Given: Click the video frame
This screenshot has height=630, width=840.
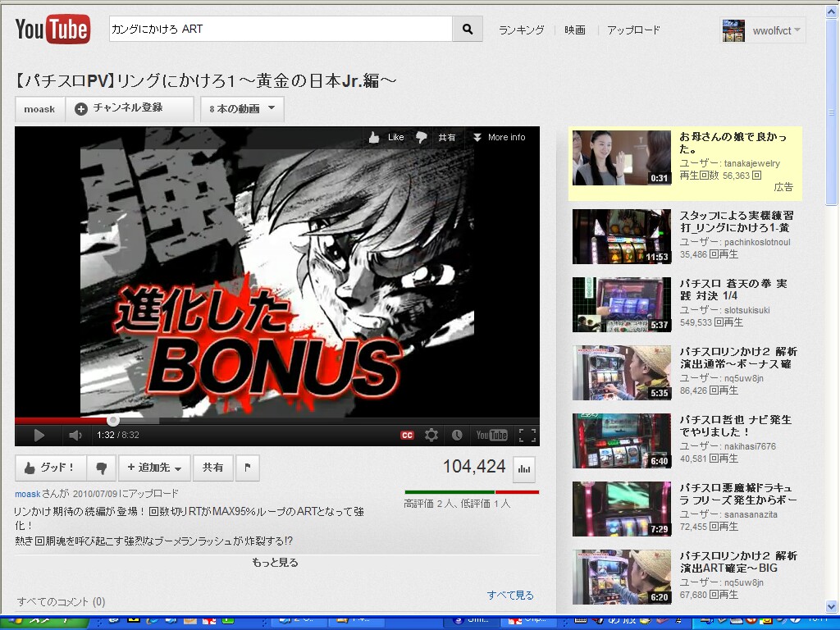Looking at the screenshot, I should pos(277,272).
